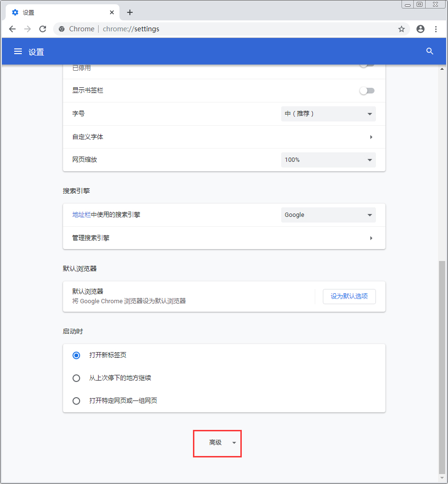Select 从上次停下的地方继续 radio button
Image resolution: width=448 pixels, height=484 pixels.
(76, 378)
